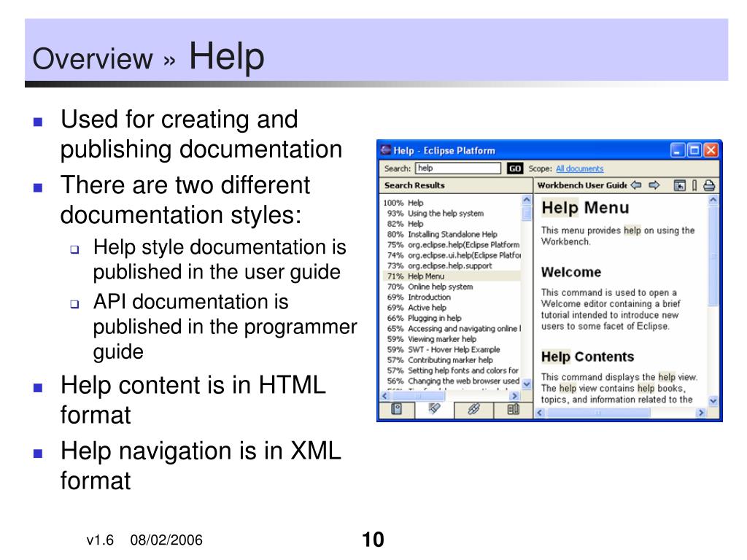The height and width of the screenshot is (560, 747).
Task: Click the 'Search Results' panel header
Action: (414, 185)
